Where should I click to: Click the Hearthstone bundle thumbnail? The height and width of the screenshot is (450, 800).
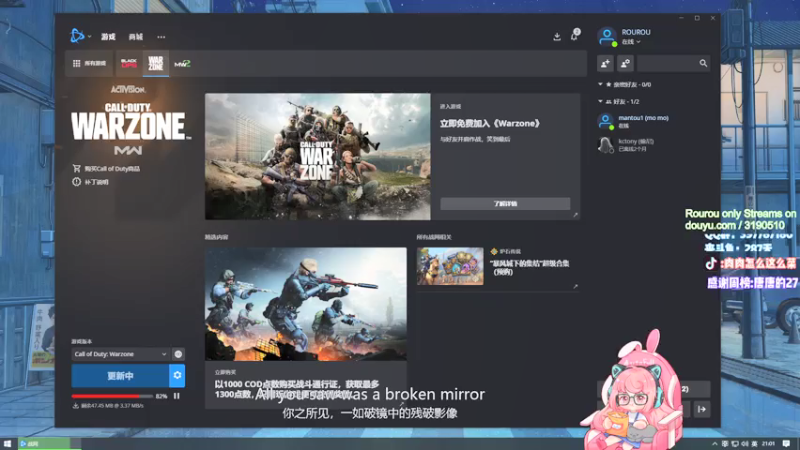450,266
